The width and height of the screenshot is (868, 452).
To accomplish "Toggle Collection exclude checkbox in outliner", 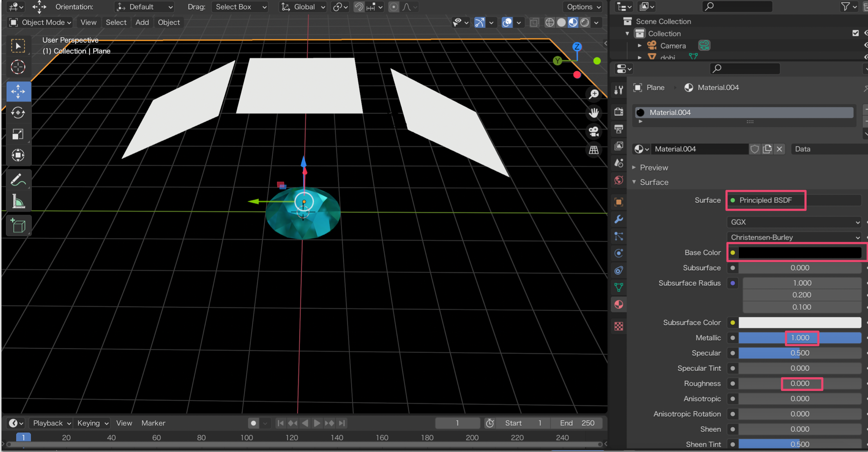I will (x=855, y=33).
